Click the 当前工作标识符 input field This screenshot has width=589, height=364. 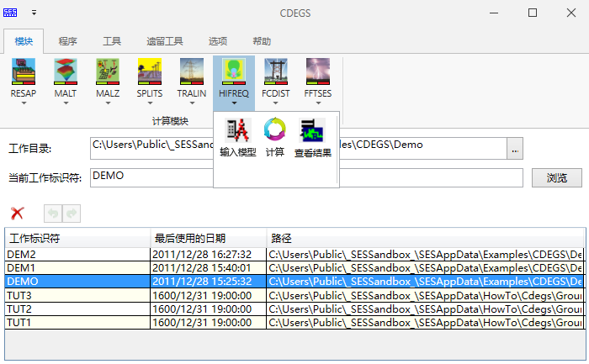pos(151,177)
